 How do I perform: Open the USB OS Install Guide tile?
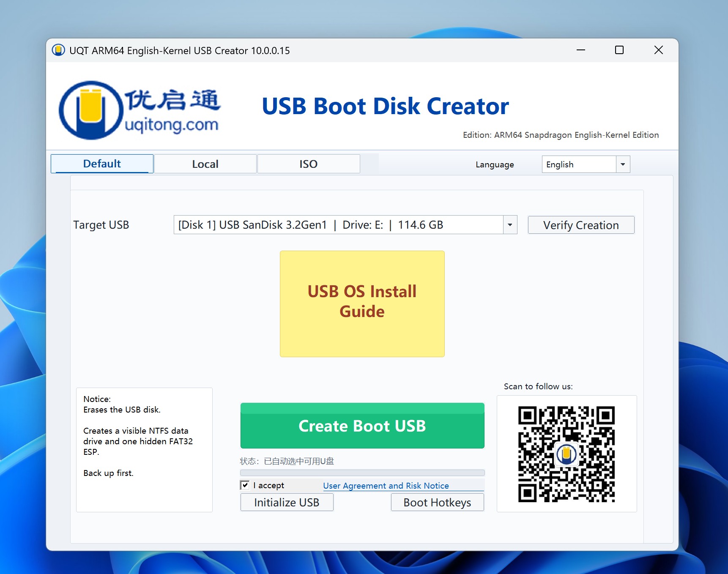pos(362,304)
